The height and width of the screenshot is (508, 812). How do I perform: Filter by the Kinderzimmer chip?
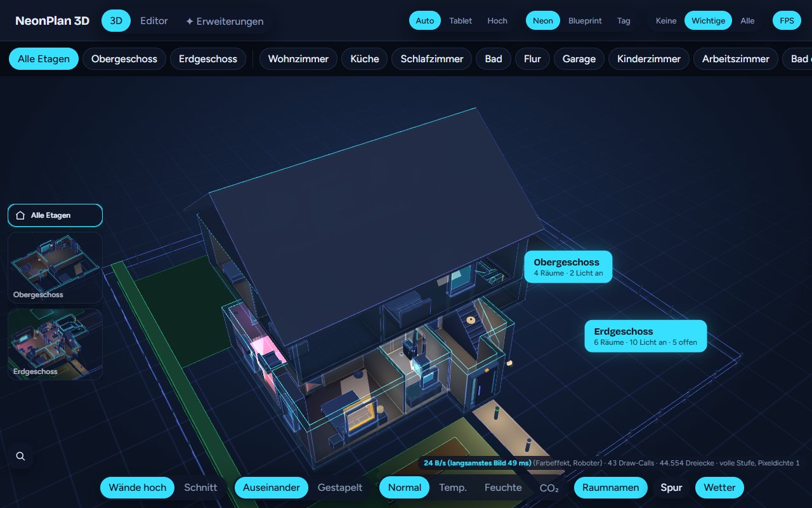click(x=649, y=59)
